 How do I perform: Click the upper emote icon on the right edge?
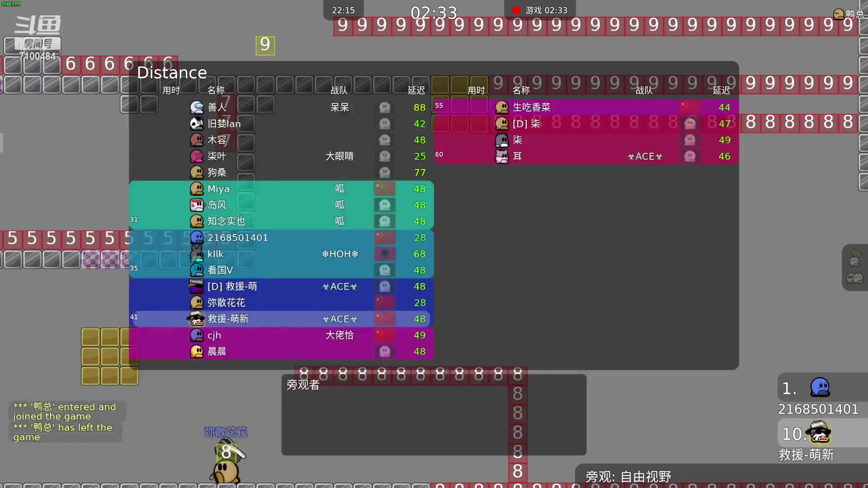(x=854, y=257)
